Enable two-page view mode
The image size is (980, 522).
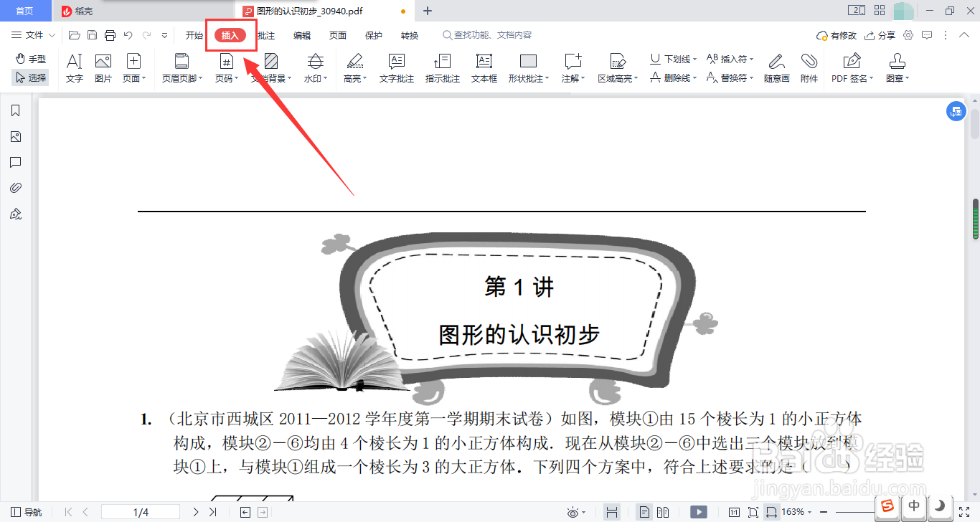[663, 512]
